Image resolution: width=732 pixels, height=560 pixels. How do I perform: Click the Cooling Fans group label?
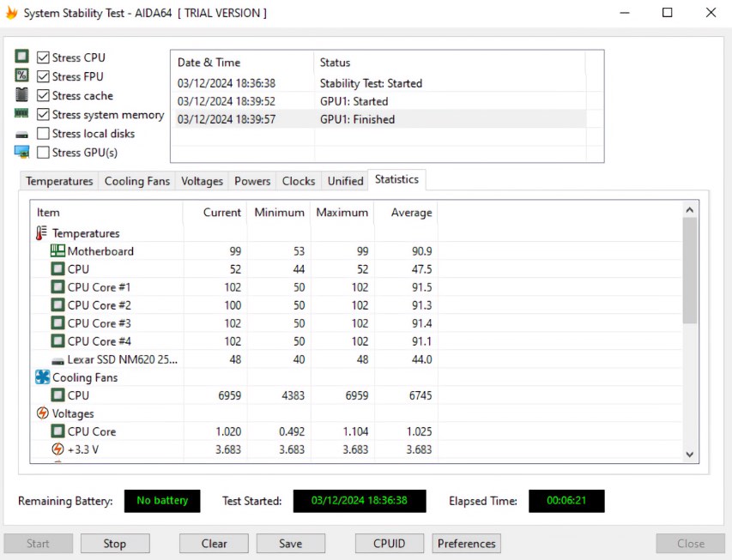85,377
